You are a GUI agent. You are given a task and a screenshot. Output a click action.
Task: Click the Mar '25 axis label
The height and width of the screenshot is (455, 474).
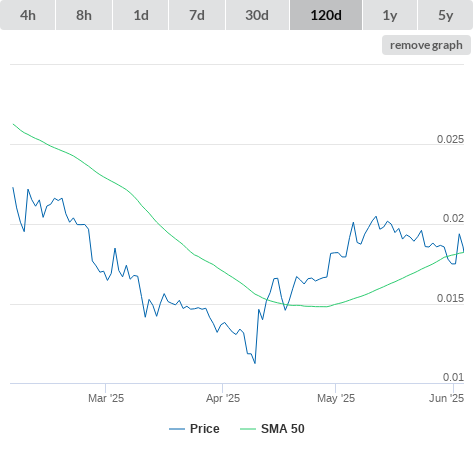(106, 398)
